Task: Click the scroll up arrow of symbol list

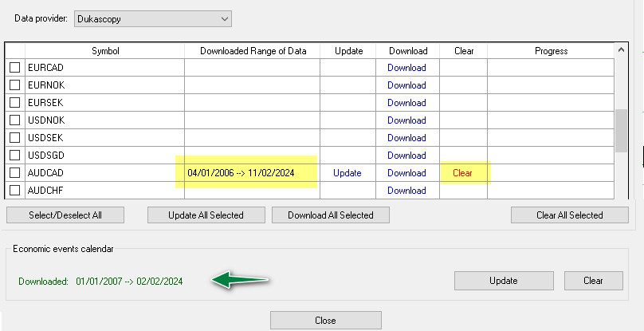Action: 621,50
